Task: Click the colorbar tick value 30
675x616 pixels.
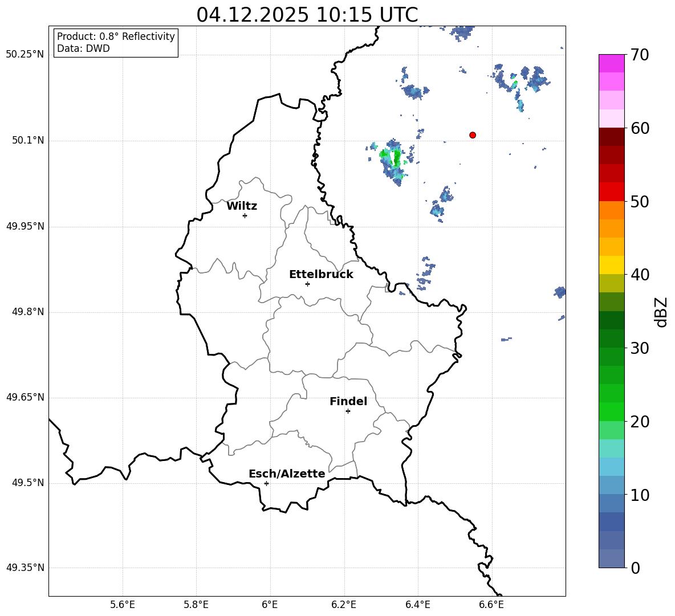Action: point(640,348)
